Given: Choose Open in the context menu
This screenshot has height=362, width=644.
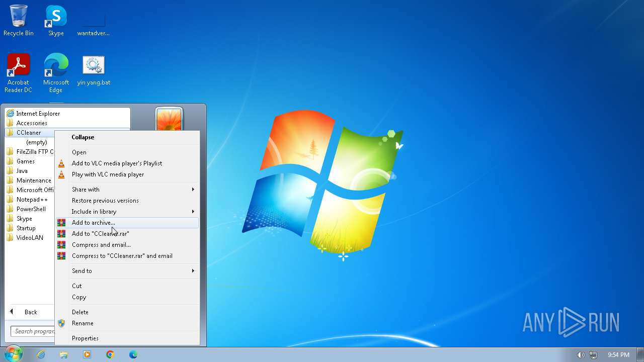Looking at the screenshot, I should (x=127, y=152).
